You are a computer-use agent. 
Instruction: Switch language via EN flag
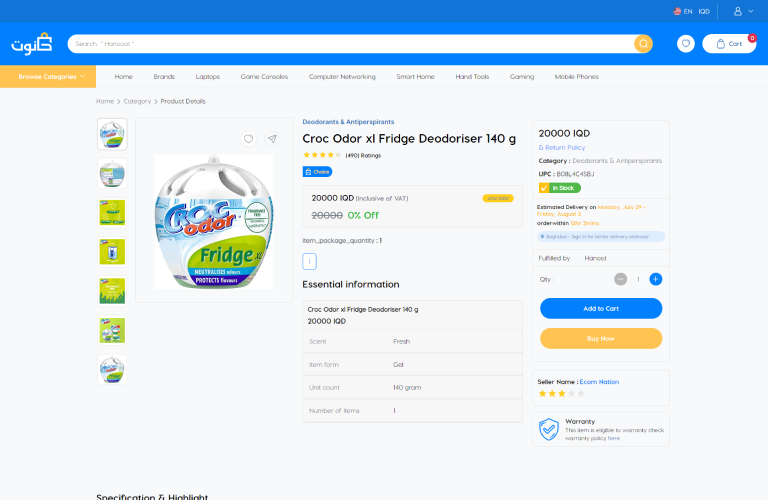682,11
